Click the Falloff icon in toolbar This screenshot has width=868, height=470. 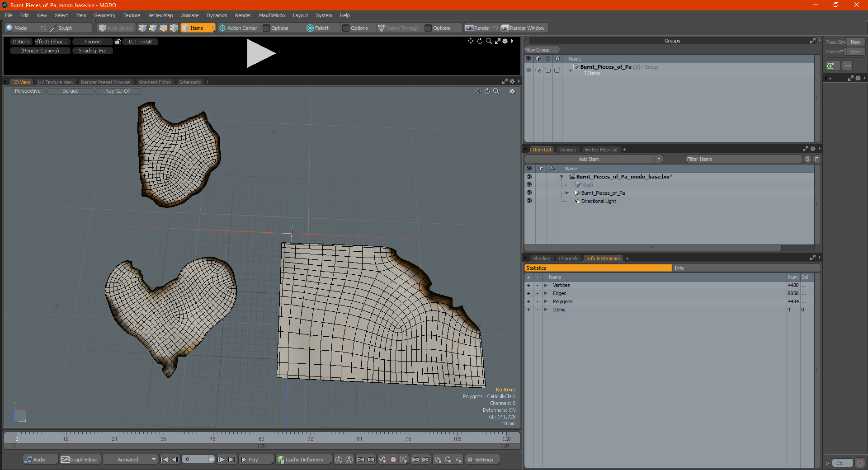310,28
